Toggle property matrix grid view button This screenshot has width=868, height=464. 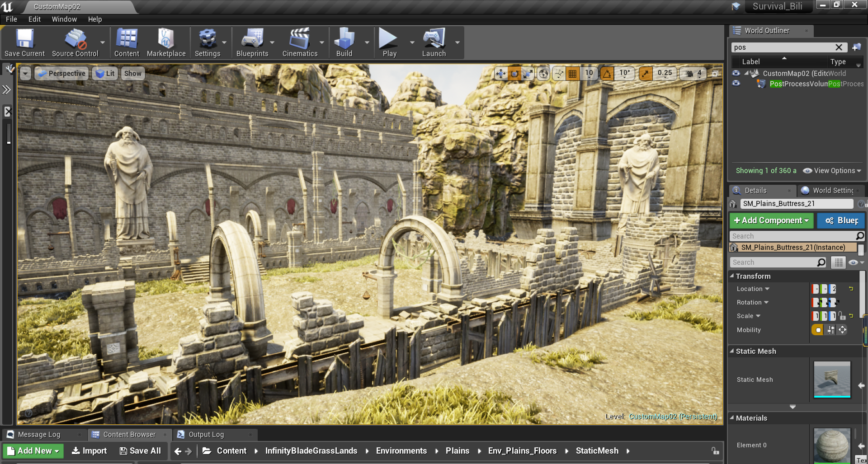[838, 262]
